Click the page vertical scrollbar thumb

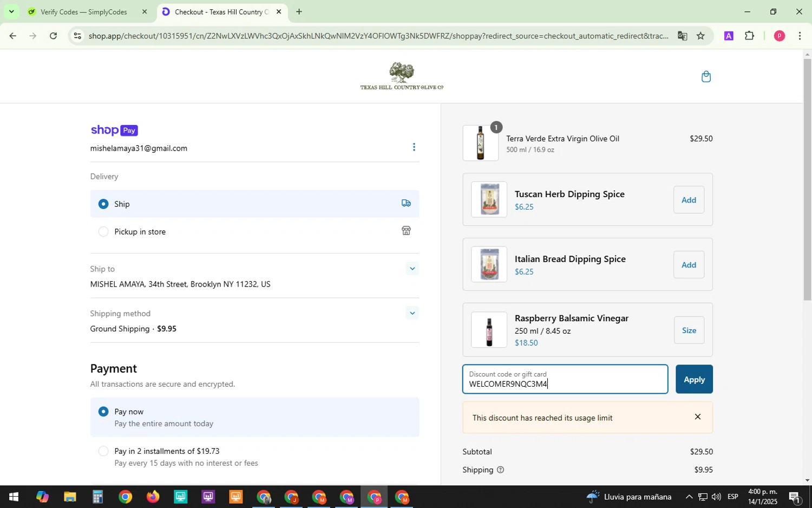point(807,179)
